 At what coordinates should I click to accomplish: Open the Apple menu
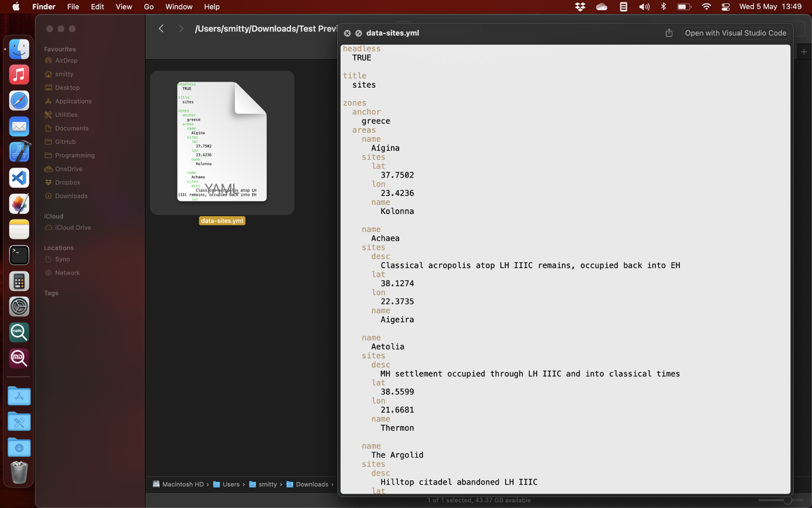coord(16,7)
